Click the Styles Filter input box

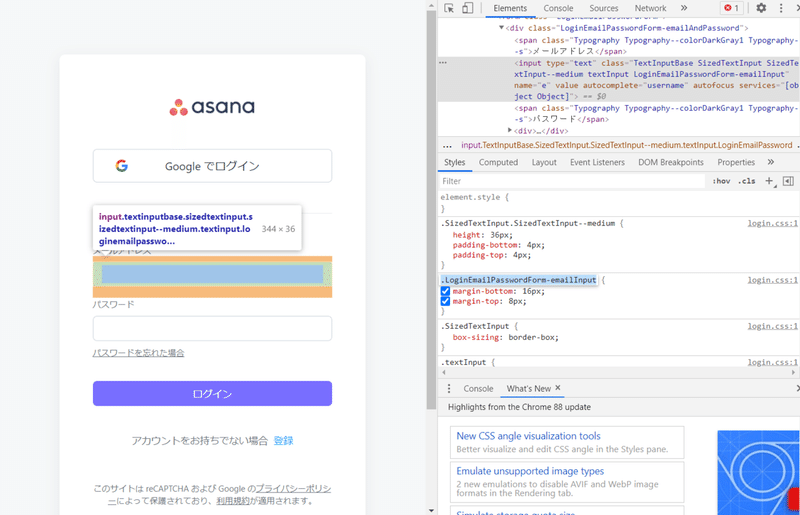[x=571, y=181]
